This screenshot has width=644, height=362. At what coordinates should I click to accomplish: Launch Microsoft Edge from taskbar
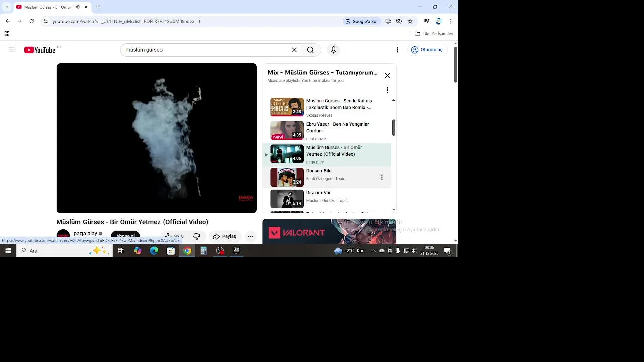154,251
